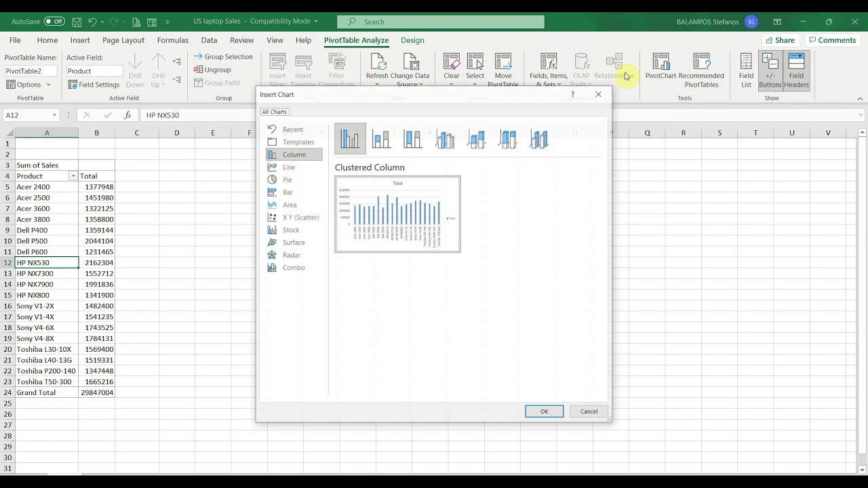Viewport: 868px width, 488px height.
Task: Open Fields, Items, & Sets menu
Action: [549, 70]
